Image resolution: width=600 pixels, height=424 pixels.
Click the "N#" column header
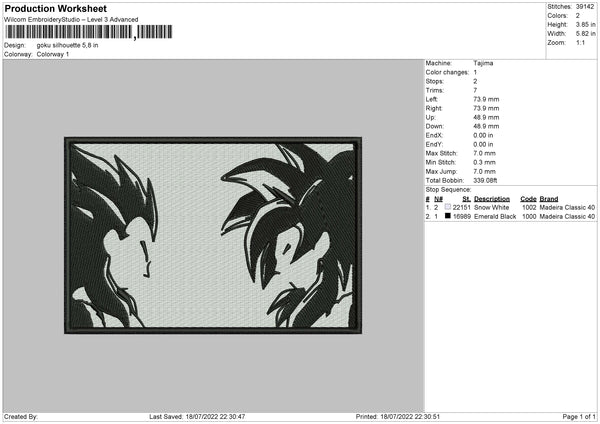click(x=439, y=199)
